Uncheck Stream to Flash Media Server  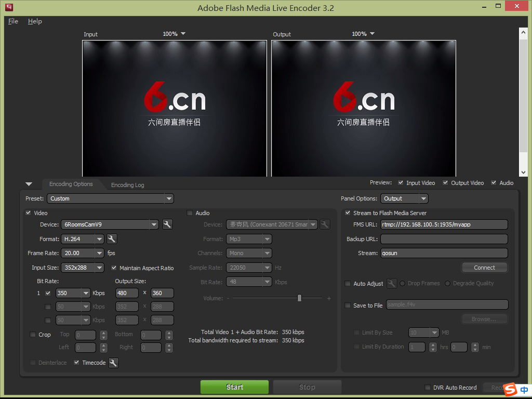click(x=348, y=212)
